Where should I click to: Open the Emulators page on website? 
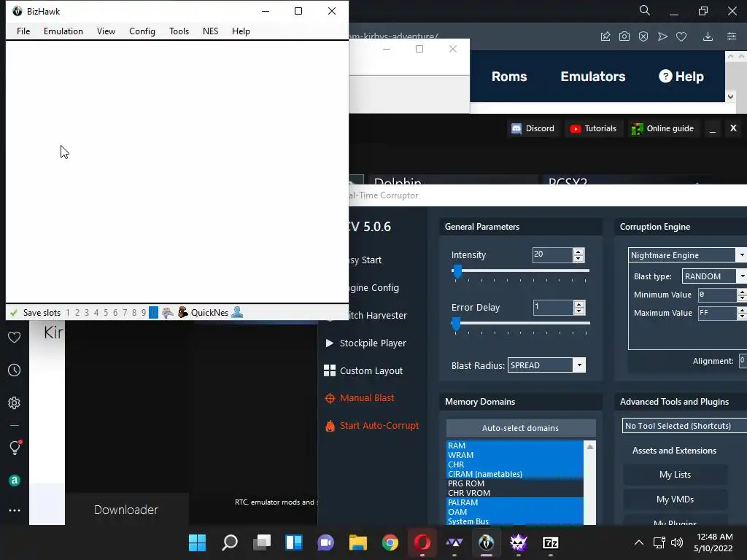(593, 77)
